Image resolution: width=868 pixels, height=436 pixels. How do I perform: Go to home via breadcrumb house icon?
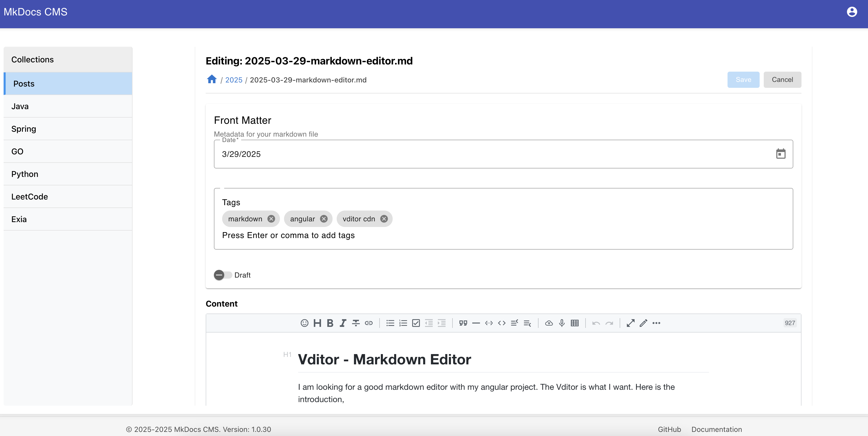click(x=212, y=79)
